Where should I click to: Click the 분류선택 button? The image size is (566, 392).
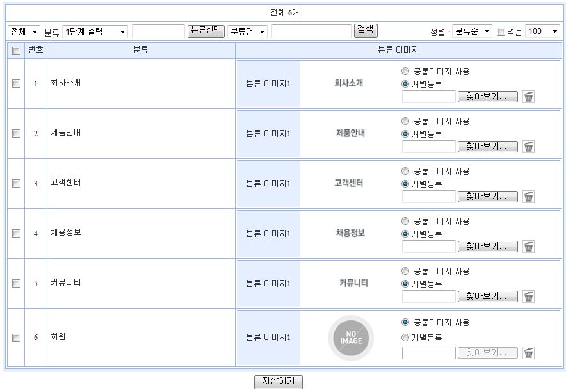click(206, 31)
